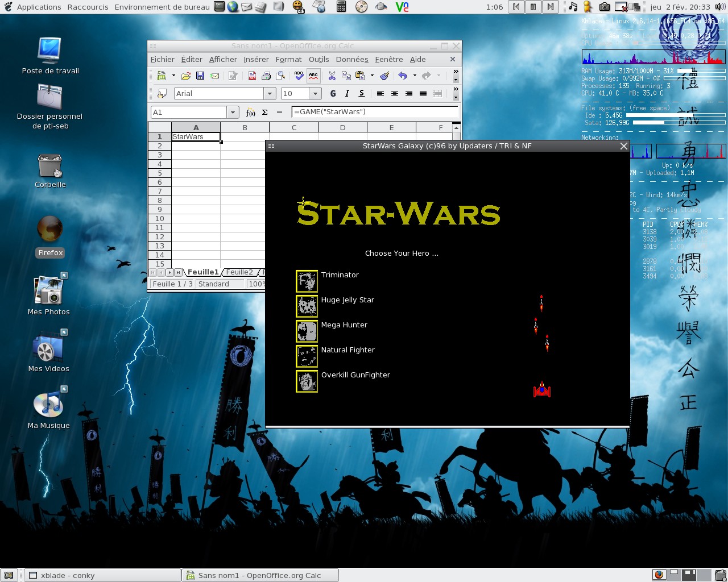The height and width of the screenshot is (582, 728).
Task: Select hero Mega Hunter
Action: tap(307, 331)
